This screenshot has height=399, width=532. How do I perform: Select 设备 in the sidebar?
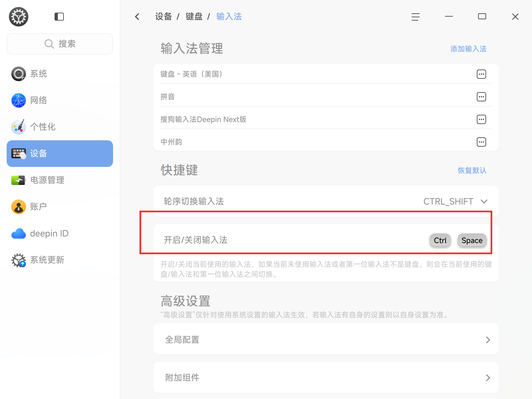tap(60, 154)
